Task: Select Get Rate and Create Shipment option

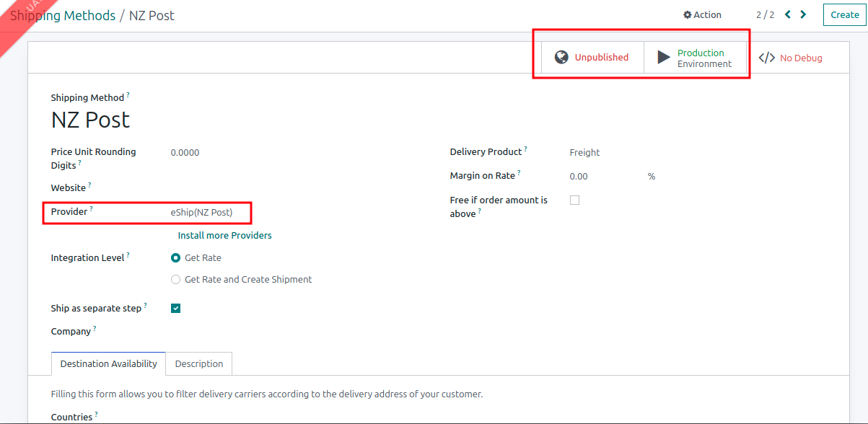Action: tap(175, 279)
